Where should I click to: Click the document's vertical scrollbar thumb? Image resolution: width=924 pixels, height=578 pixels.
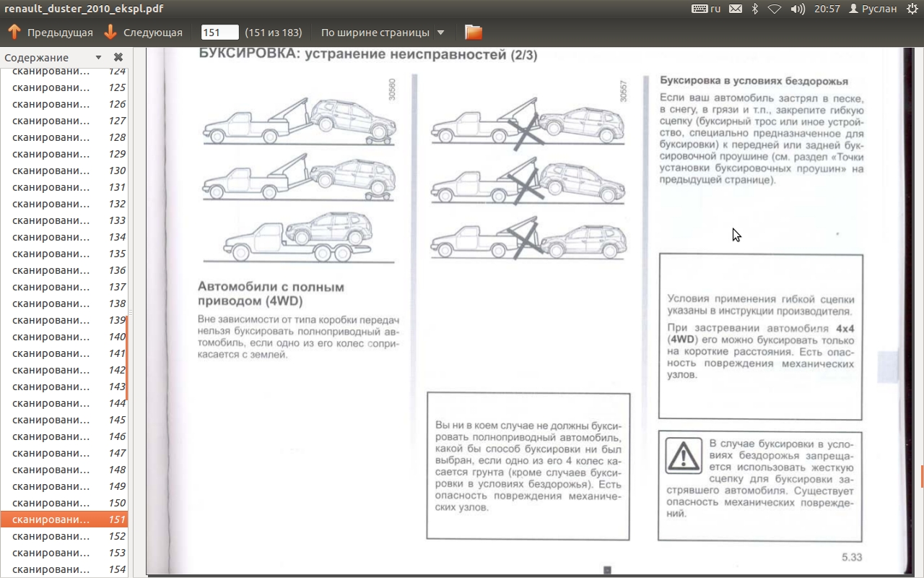[x=922, y=476]
